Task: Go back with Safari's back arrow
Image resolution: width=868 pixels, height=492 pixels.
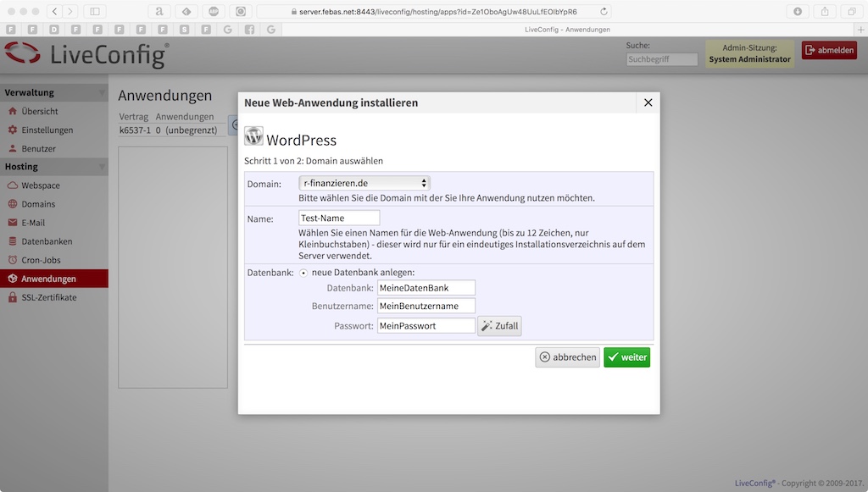Action: point(54,11)
